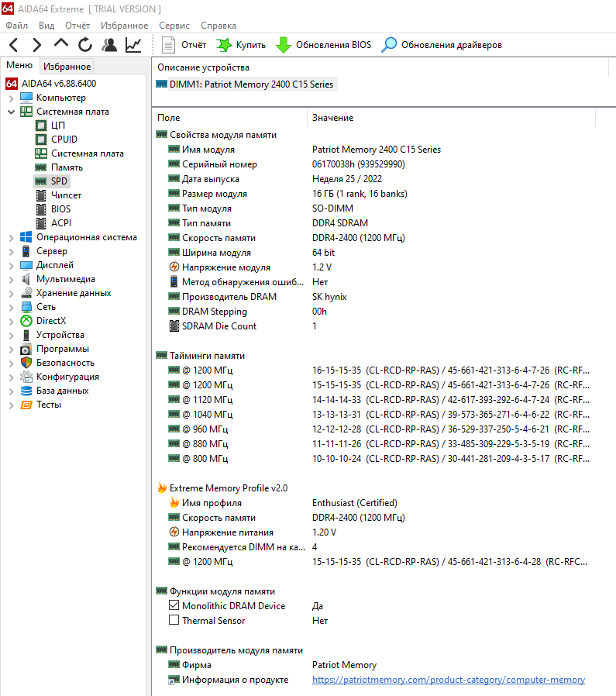Image resolution: width=616 pixels, height=696 pixels.
Task: Open Обновления BIOS from toolbar
Action: [324, 45]
